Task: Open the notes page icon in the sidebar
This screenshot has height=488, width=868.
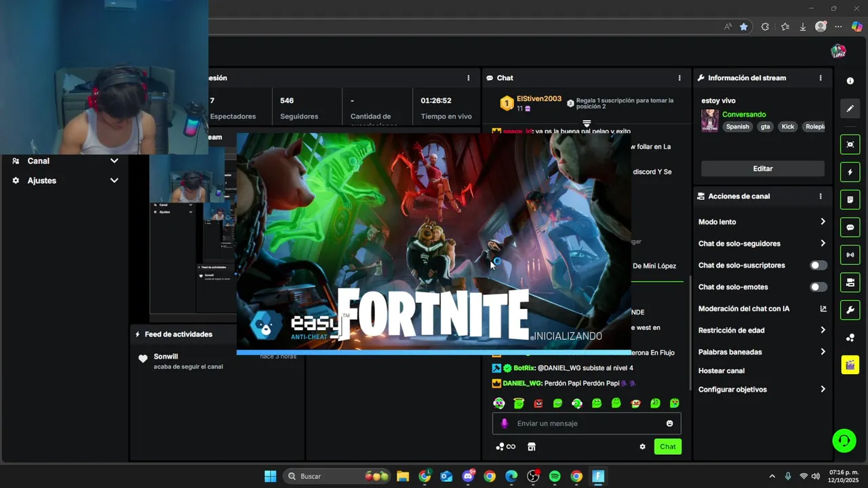Action: (x=850, y=200)
